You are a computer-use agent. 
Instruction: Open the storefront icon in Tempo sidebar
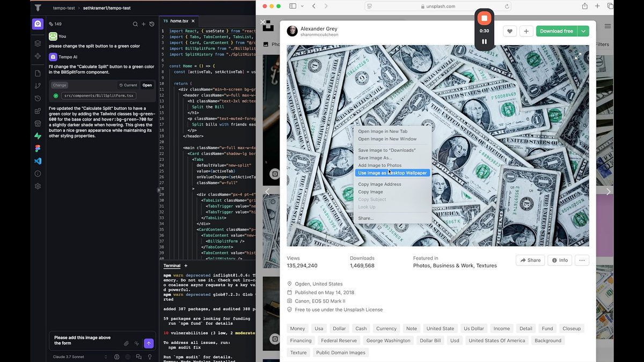[x=38, y=124]
